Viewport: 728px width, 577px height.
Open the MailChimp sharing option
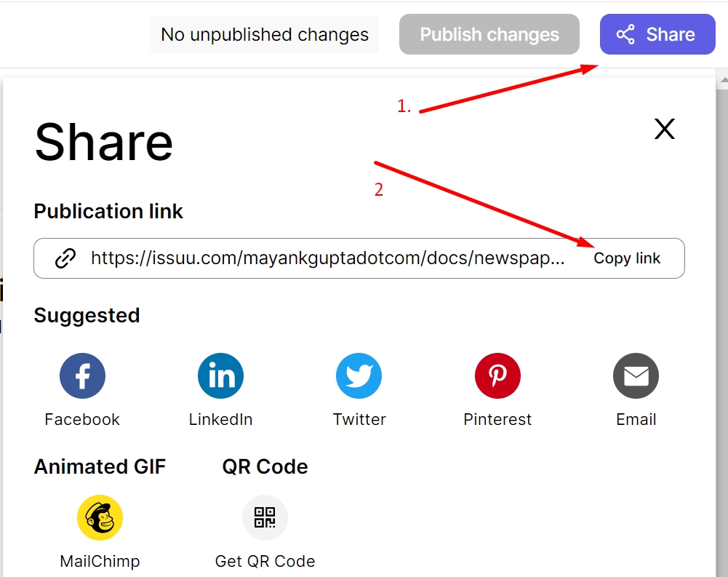coord(100,517)
